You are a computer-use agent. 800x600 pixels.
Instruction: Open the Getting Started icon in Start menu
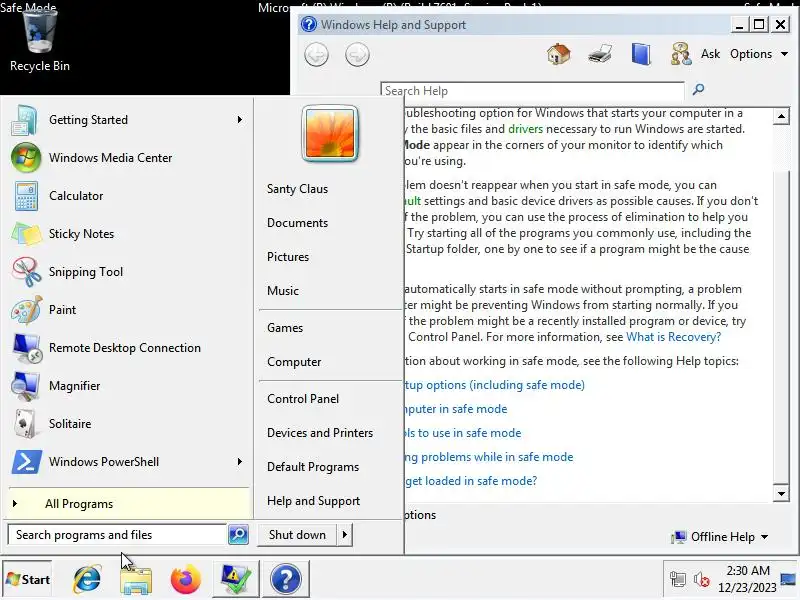(25, 120)
